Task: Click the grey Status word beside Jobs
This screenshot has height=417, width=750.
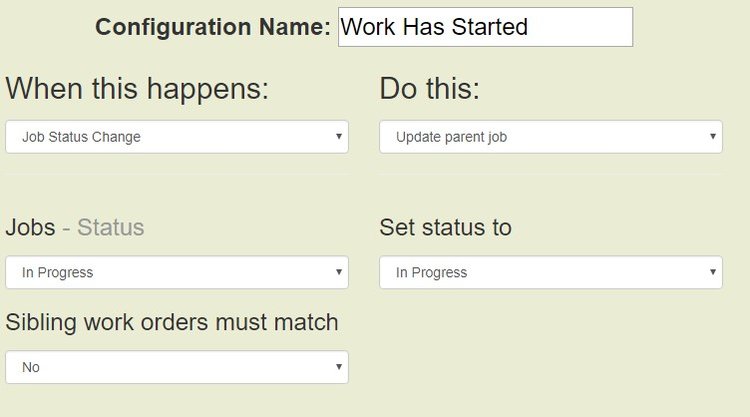Action: [x=110, y=227]
